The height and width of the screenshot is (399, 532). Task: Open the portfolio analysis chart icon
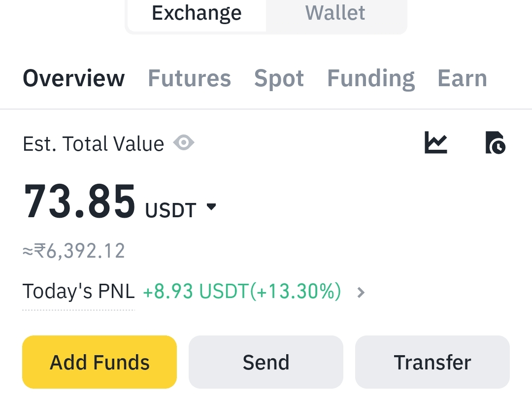tap(436, 143)
